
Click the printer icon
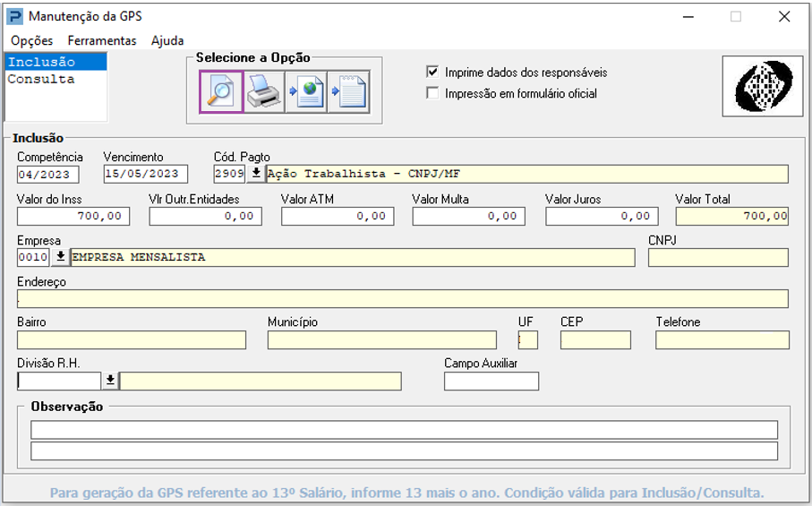(x=263, y=92)
